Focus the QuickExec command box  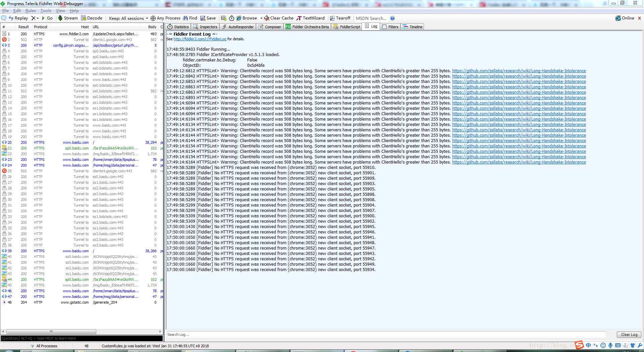[82, 338]
